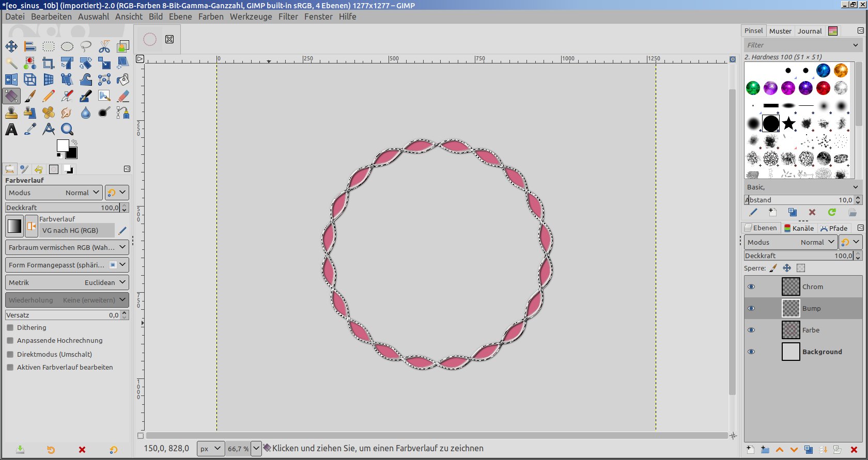Screen dimensions: 868x460
Task: Select the Eraser tool
Action: [123, 96]
